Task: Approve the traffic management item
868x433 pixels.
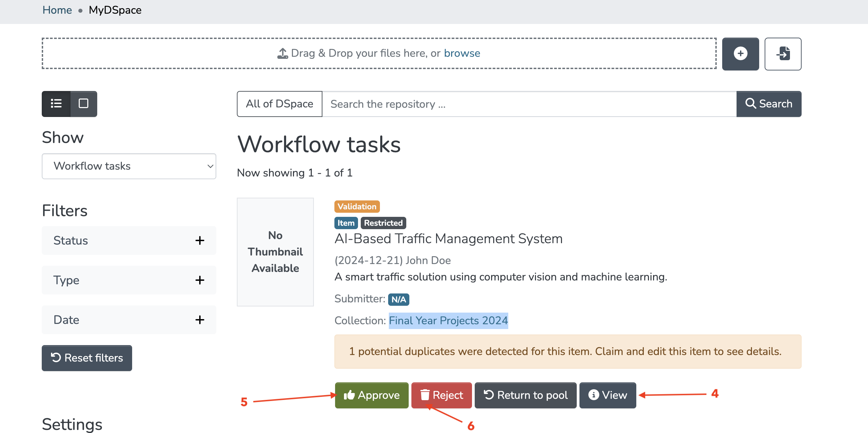Action: tap(371, 395)
